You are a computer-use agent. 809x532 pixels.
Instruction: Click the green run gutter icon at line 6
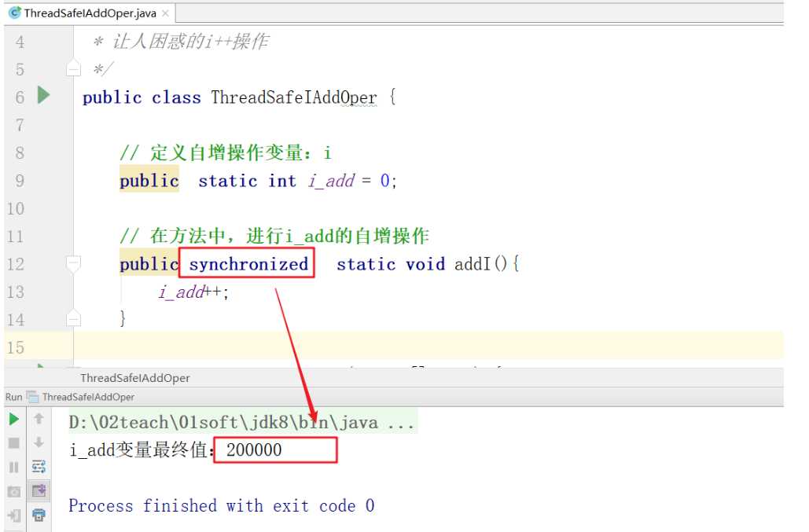tap(44, 95)
